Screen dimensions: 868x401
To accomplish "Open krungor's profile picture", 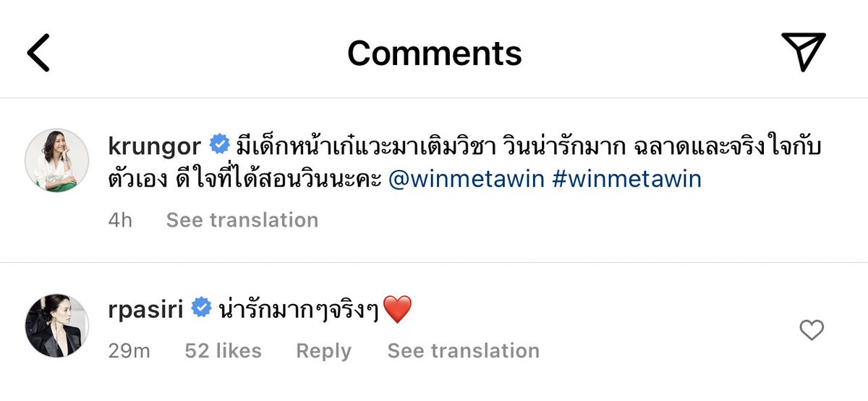I will coord(57,161).
